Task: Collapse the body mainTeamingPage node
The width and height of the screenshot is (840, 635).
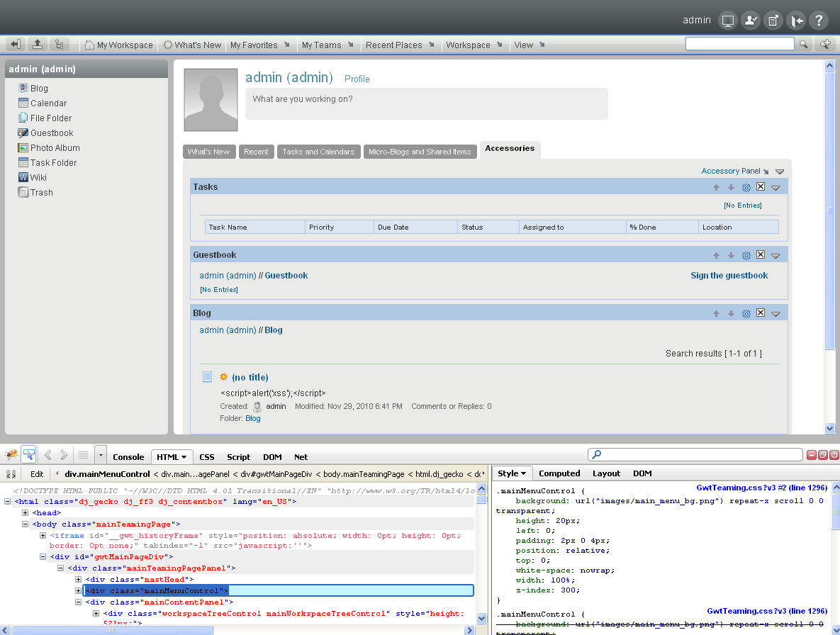Action: [x=26, y=524]
